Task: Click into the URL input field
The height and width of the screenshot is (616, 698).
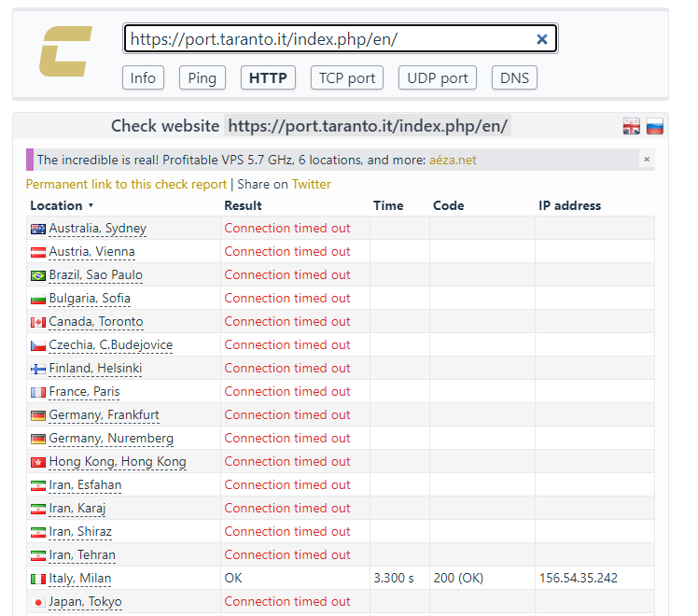Action: pyautogui.click(x=327, y=39)
